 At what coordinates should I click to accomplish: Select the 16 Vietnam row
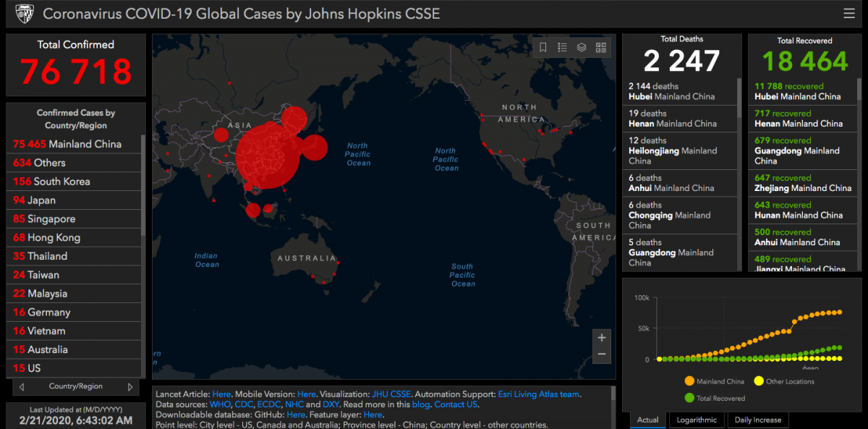click(74, 331)
